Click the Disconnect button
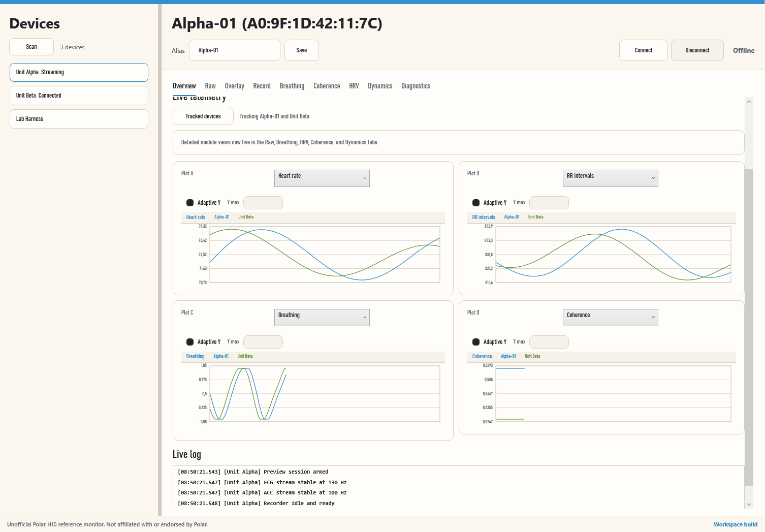Image resolution: width=765 pixels, height=532 pixels. pos(697,50)
